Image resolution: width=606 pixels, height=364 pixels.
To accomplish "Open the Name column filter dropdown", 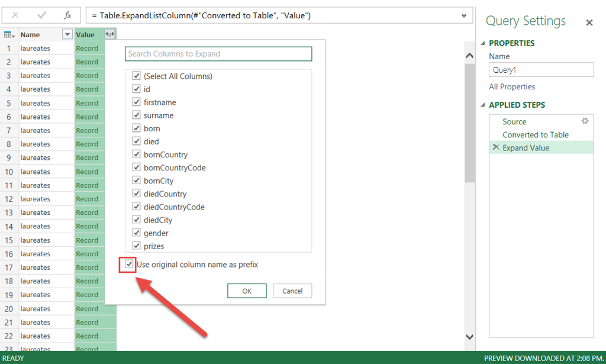I will pos(67,35).
